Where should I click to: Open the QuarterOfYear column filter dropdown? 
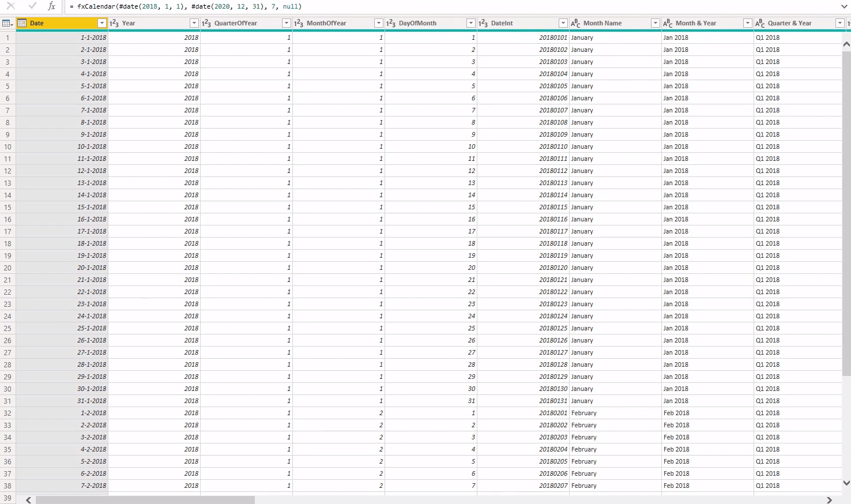pos(287,23)
